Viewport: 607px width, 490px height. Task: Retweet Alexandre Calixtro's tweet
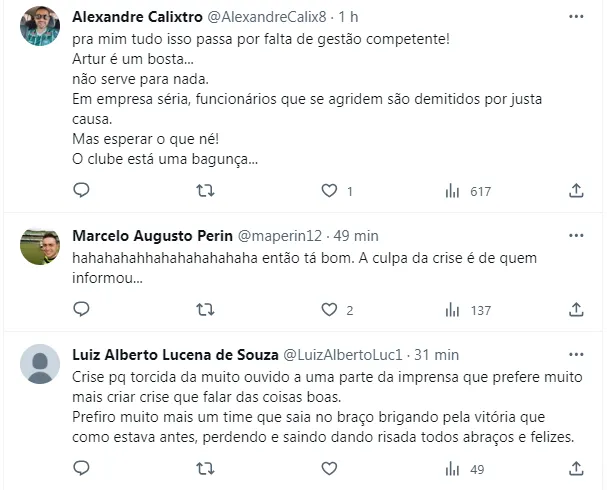click(x=205, y=190)
